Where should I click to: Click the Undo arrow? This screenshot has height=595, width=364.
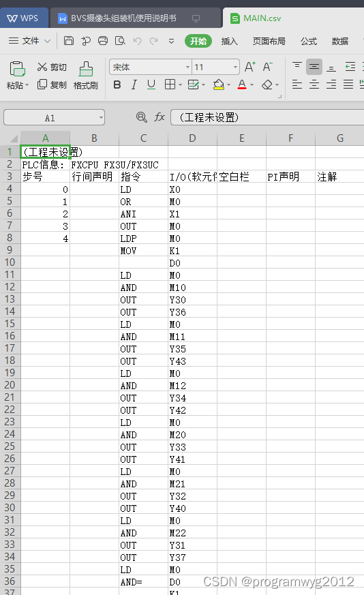(137, 41)
